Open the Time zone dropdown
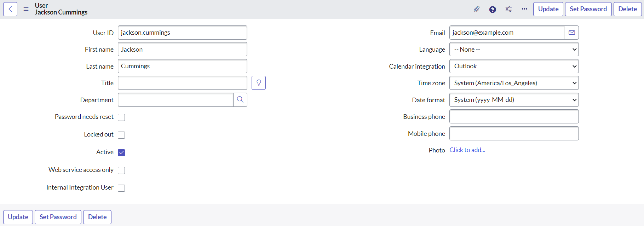644x226 pixels. coord(514,83)
